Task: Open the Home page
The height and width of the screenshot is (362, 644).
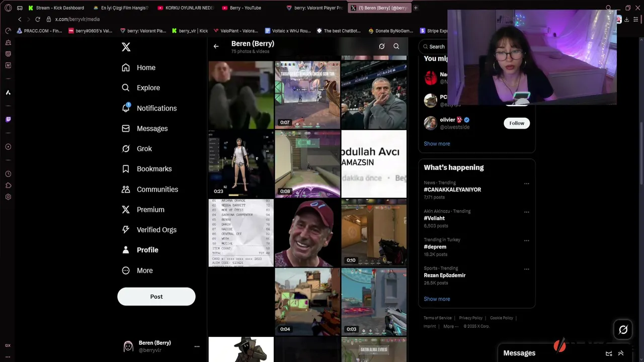Action: pyautogui.click(x=139, y=67)
